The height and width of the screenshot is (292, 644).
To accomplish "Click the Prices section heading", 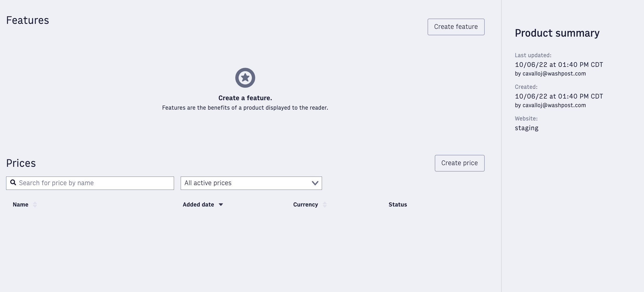I will tap(21, 163).
